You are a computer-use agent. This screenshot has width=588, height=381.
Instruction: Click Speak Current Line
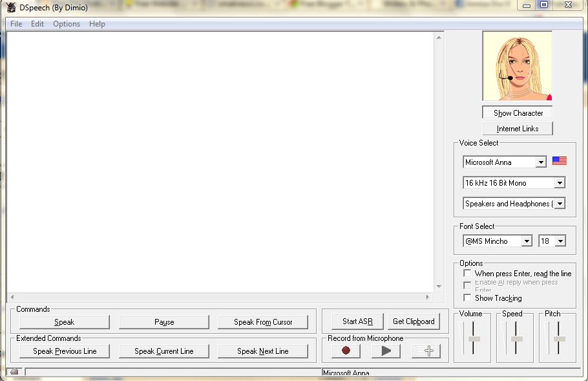pyautogui.click(x=164, y=351)
